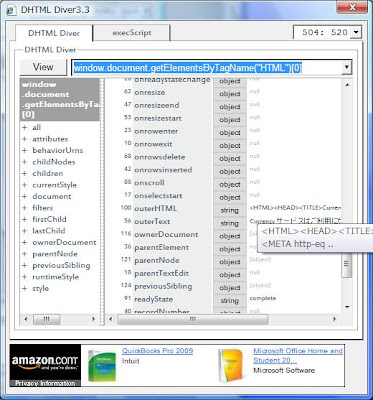Click the expression input field
373x400 pixels.
point(207,67)
